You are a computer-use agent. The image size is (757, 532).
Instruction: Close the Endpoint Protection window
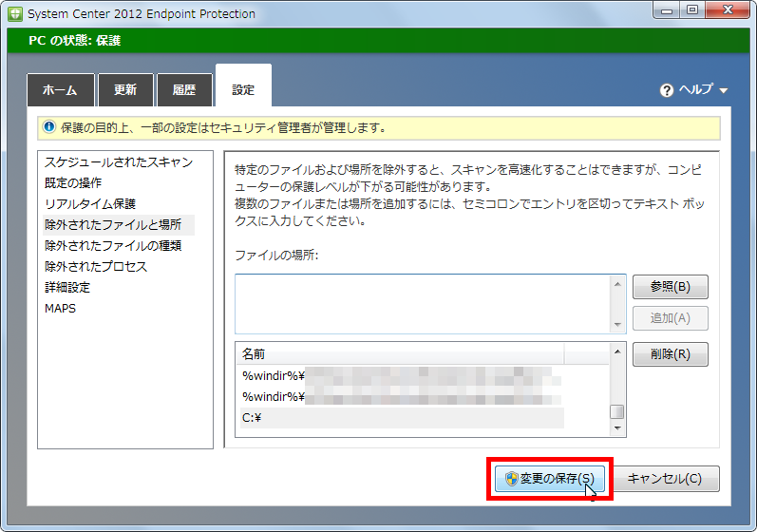click(729, 10)
